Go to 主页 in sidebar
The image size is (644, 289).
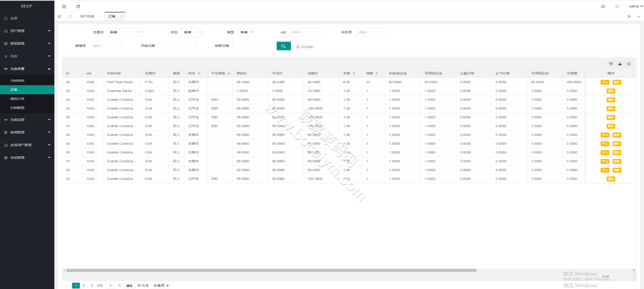[27, 18]
